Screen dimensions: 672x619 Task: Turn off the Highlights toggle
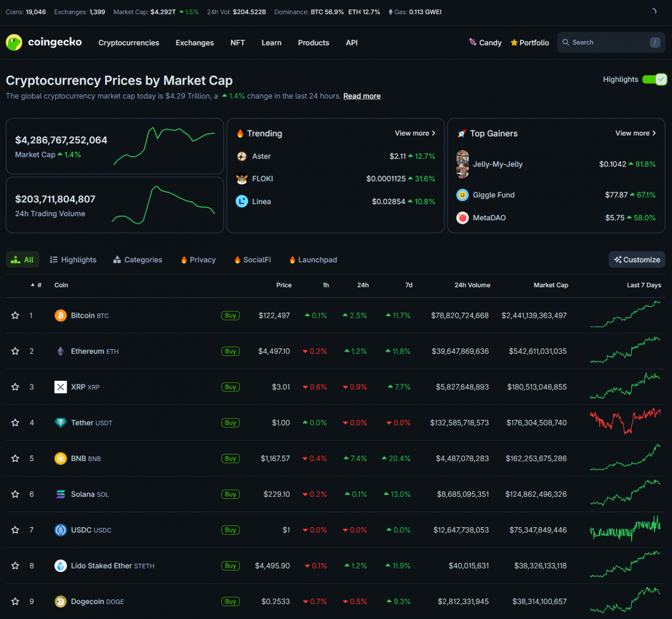pyautogui.click(x=654, y=79)
